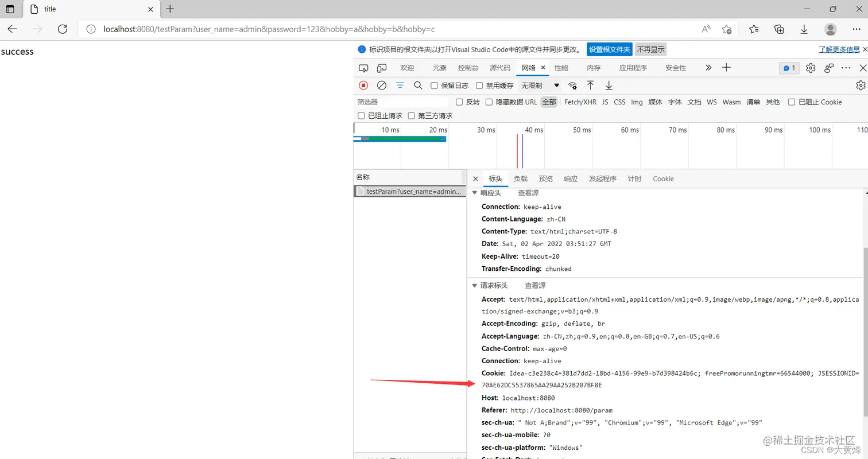Open the 负载 request tab
The width and height of the screenshot is (868, 459).
pos(520,179)
